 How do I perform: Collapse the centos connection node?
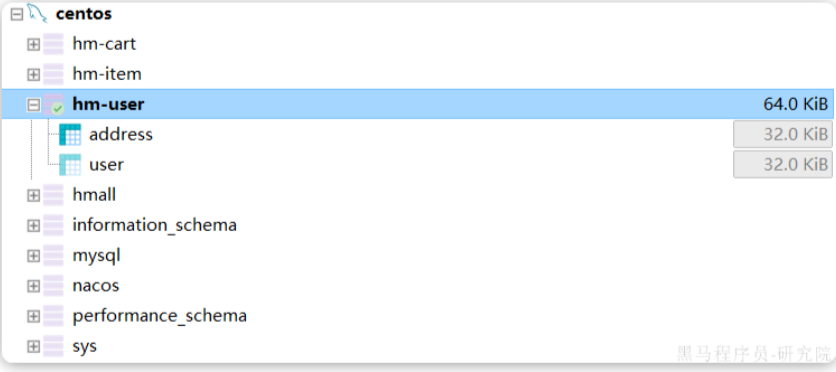click(x=17, y=14)
